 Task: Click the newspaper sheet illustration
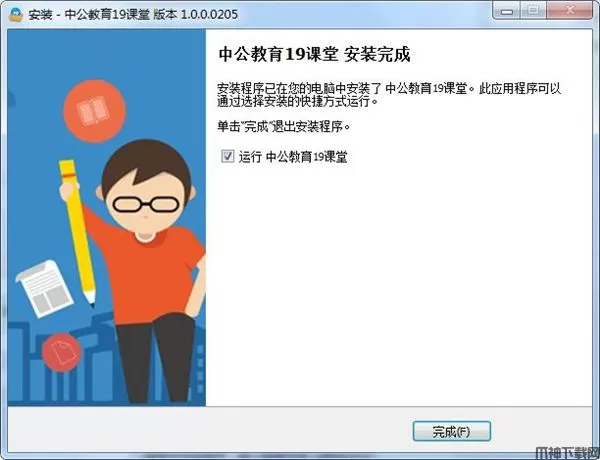pyautogui.click(x=45, y=289)
